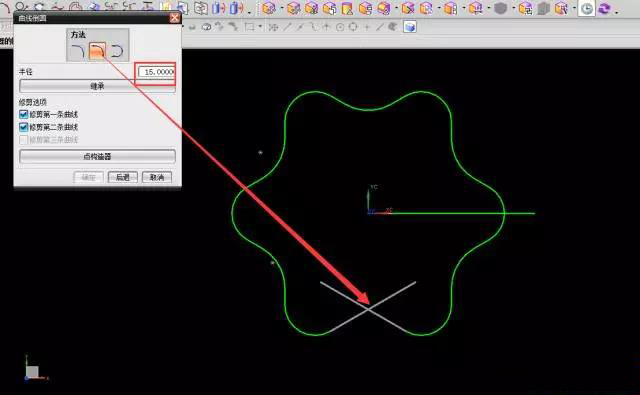Toggle 修剪第一条曲线 checkbox
Image resolution: width=640 pixels, height=395 pixels.
(x=24, y=115)
